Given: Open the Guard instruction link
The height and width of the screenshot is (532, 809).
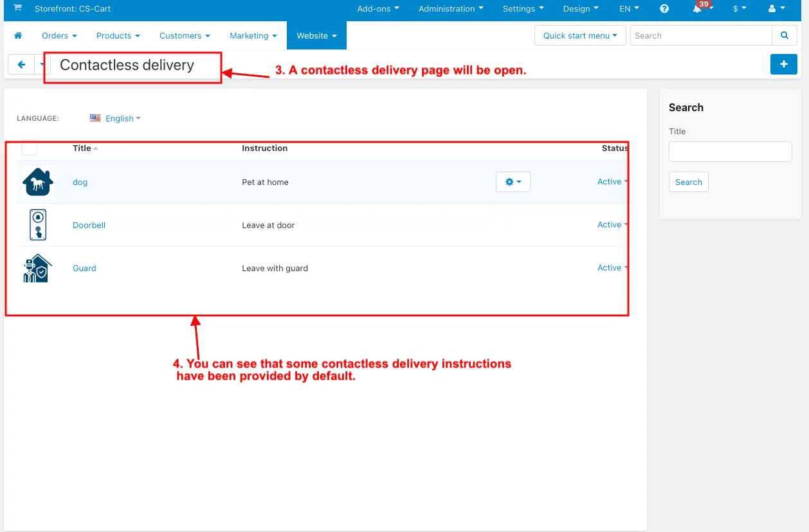Looking at the screenshot, I should point(84,268).
